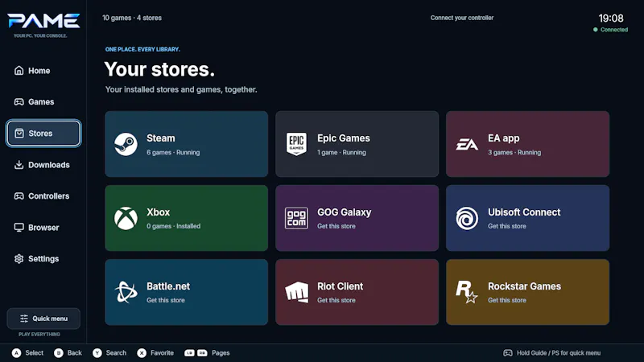The height and width of the screenshot is (362, 644).
Task: Click the Browser monitor icon
Action: coord(19,228)
